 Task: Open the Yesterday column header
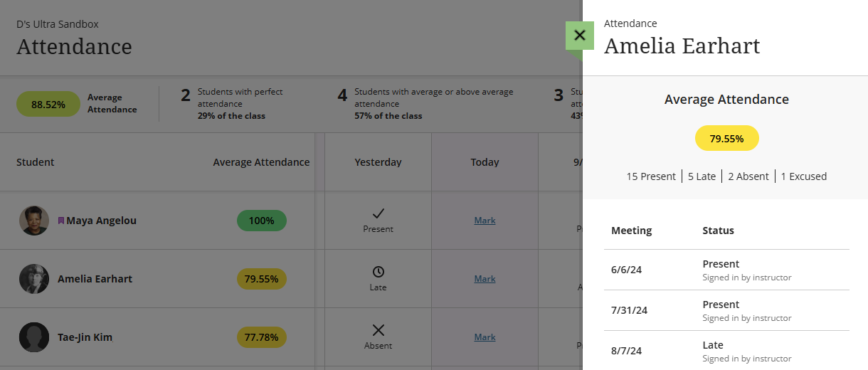pos(379,162)
